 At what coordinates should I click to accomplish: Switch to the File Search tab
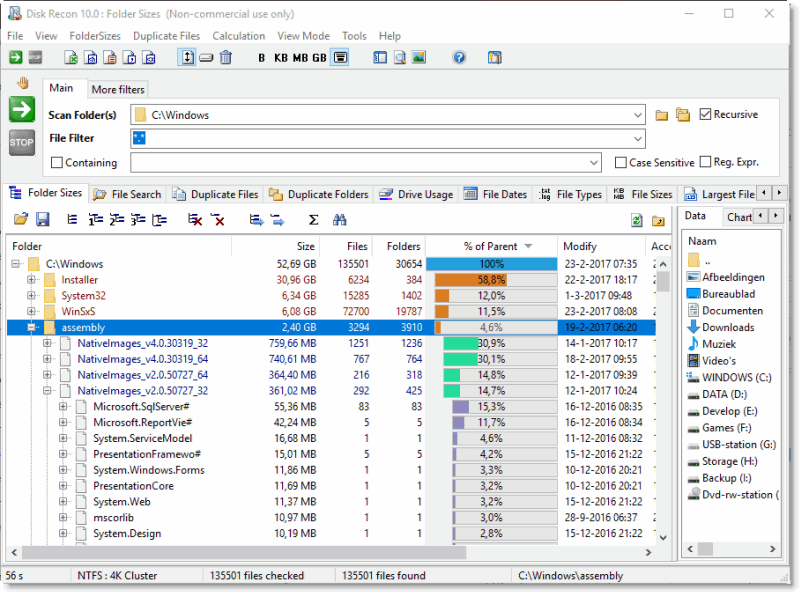point(128,194)
